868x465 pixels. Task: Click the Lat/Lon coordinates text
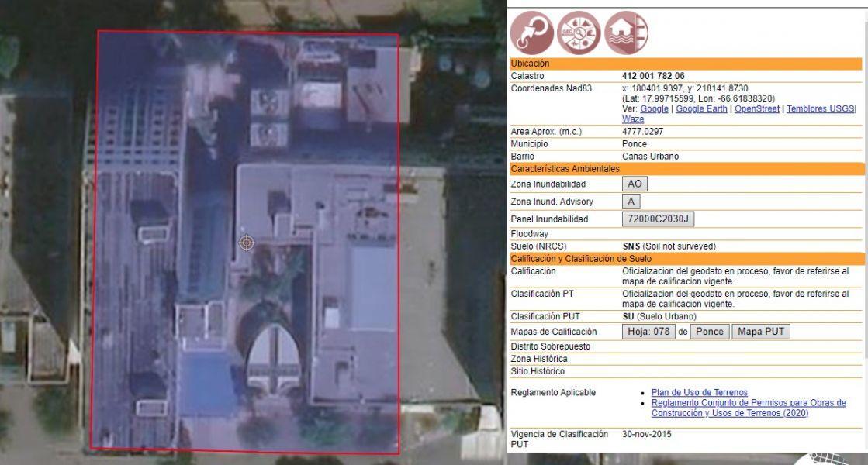point(698,98)
